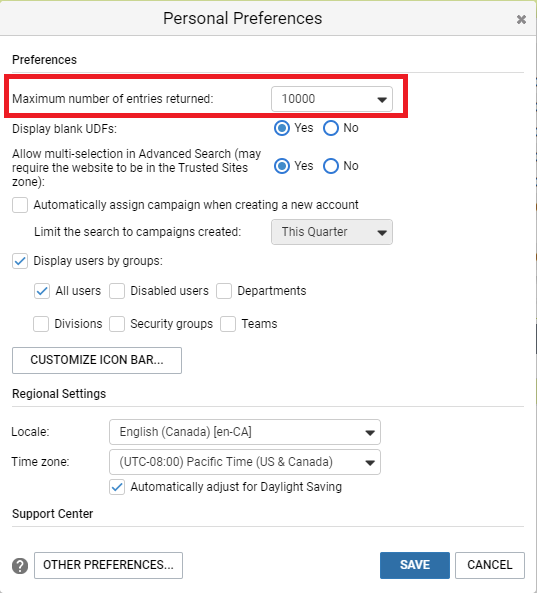
Task: Check the Teams checkbox
Action: pos(228,324)
